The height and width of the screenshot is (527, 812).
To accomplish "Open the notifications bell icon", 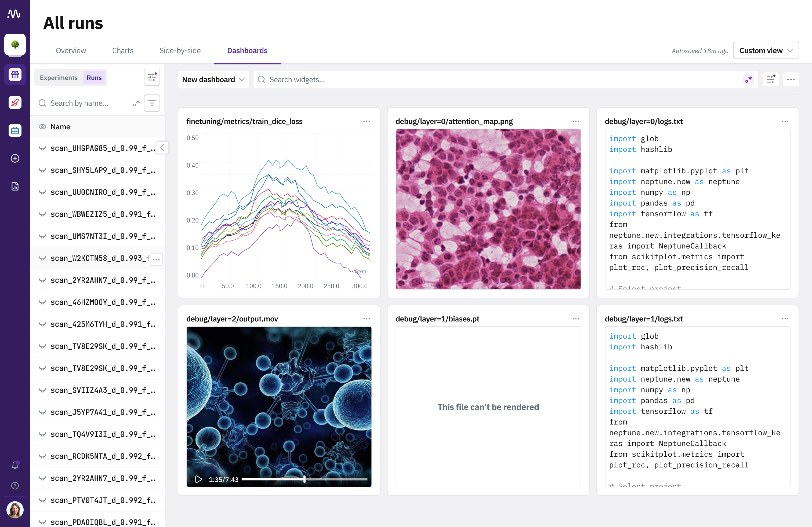I will coord(15,465).
